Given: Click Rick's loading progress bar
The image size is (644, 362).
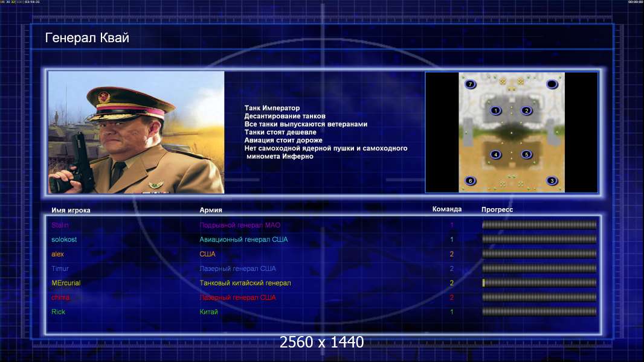Looking at the screenshot, I should coord(539,311).
